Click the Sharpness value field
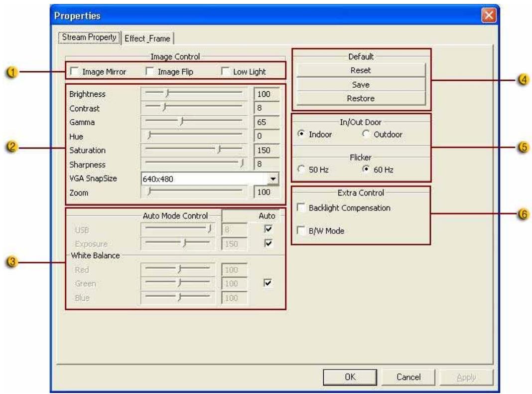The width and height of the screenshot is (532, 394). [266, 164]
